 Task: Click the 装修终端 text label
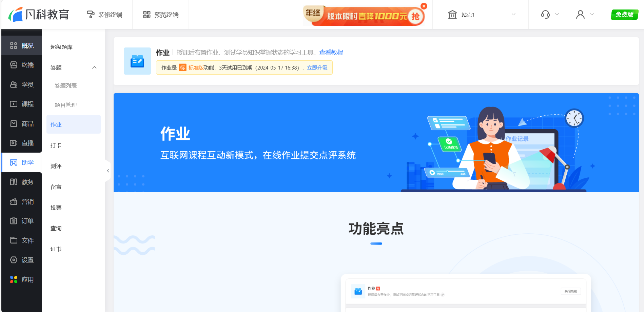110,15
